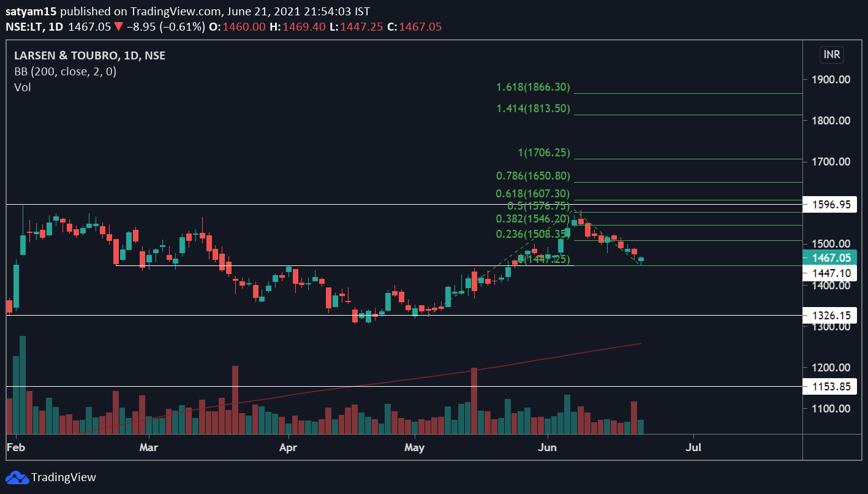Click the Feb date axis label
This screenshot has width=868, height=494.
pyautogui.click(x=15, y=447)
